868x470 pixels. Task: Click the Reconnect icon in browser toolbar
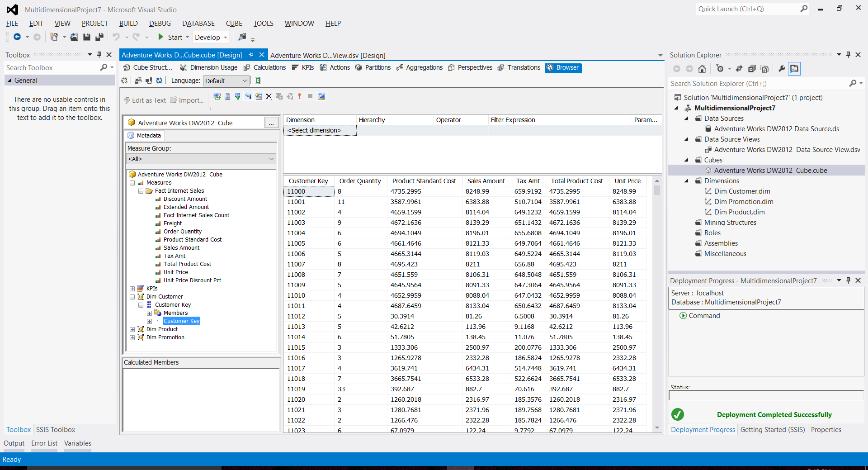149,81
